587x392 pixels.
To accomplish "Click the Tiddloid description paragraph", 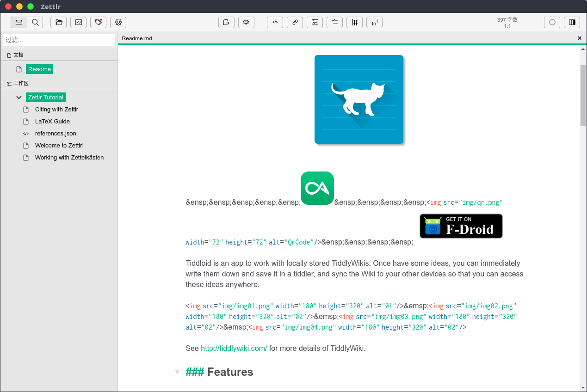I will coord(355,274).
